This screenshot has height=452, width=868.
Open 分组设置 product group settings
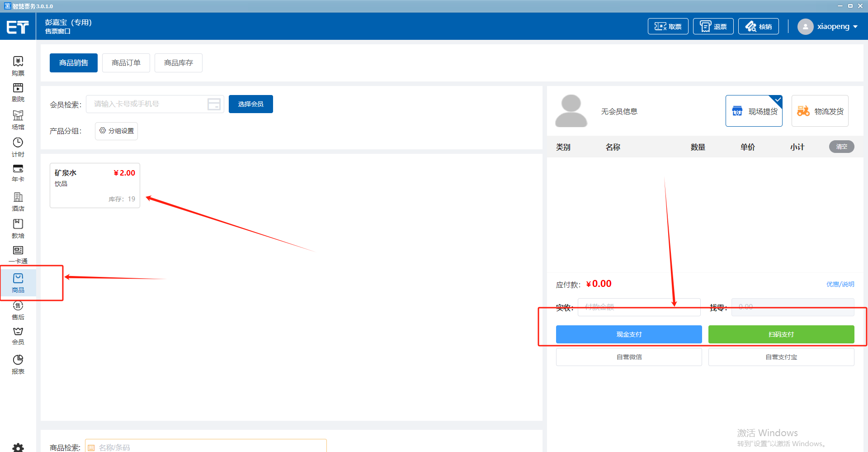click(116, 131)
